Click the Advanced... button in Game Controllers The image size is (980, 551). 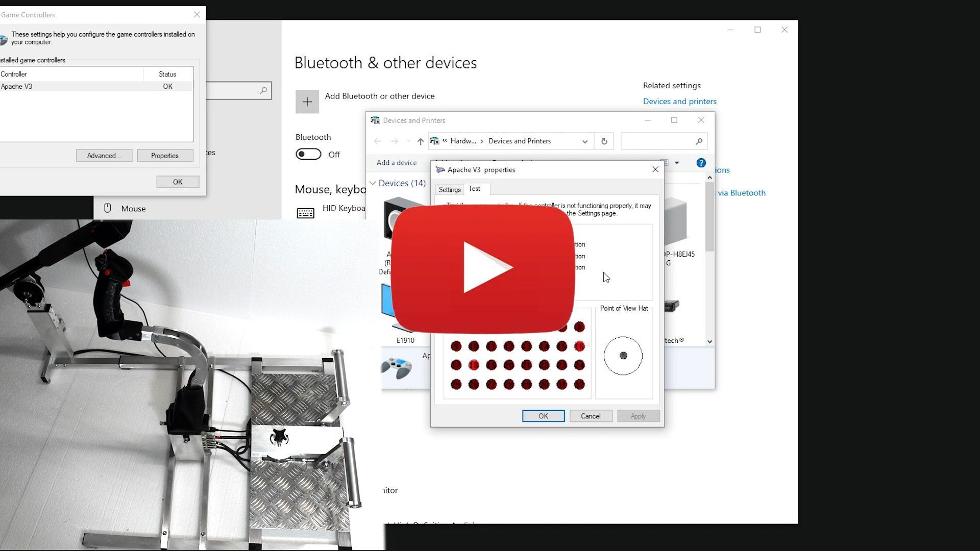tap(104, 156)
